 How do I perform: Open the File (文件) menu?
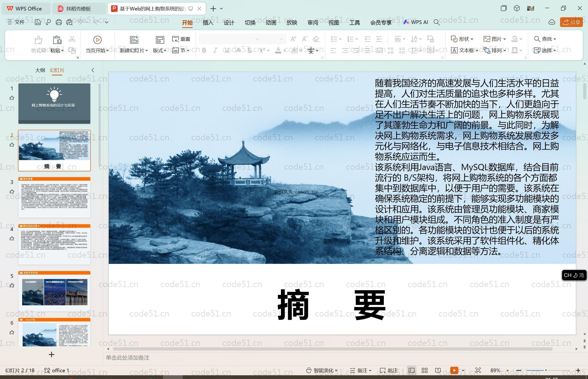16,22
